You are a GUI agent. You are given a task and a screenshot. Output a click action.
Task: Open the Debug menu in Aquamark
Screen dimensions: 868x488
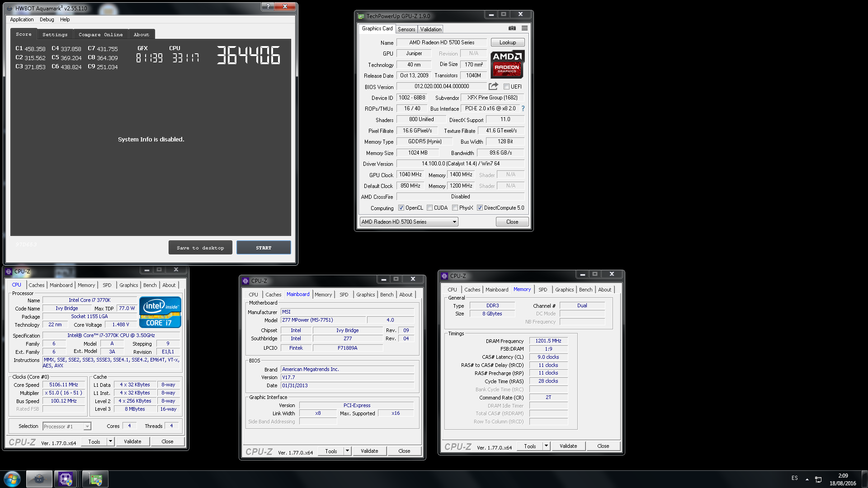point(47,19)
